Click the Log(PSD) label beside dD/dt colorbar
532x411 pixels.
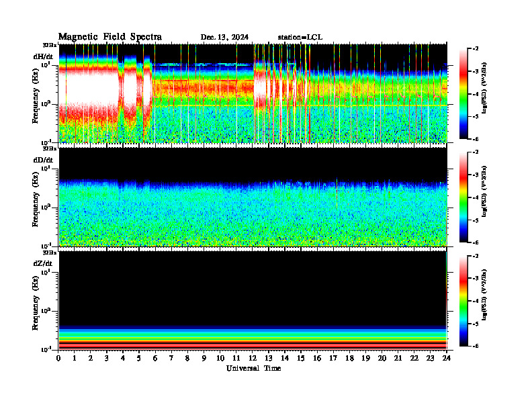[x=484, y=191]
